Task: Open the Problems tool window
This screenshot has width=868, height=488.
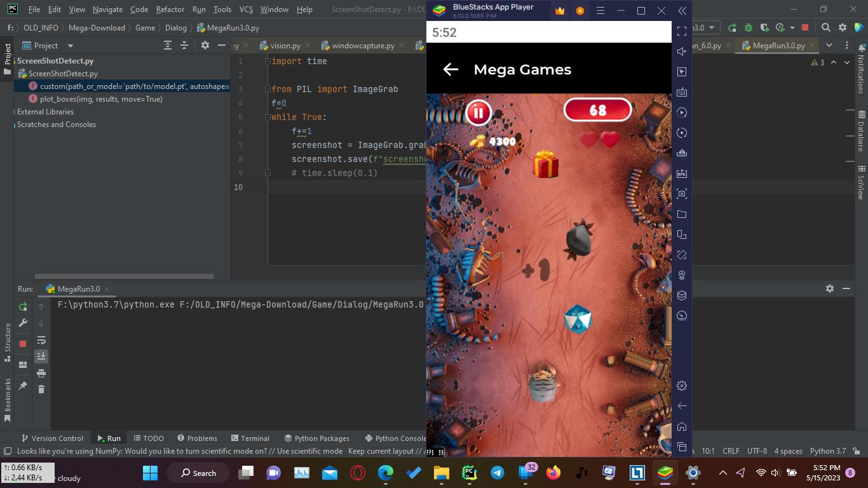Action: pyautogui.click(x=197, y=438)
